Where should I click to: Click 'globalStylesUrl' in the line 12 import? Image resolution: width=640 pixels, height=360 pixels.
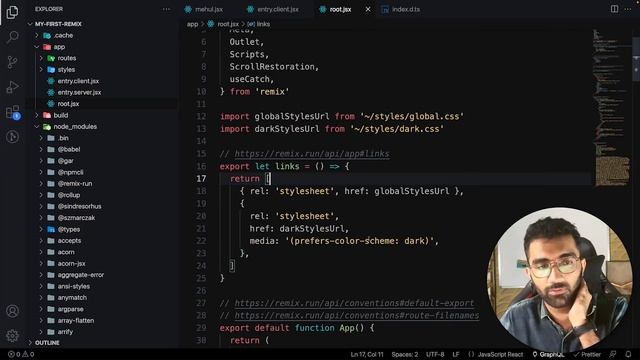[x=291, y=117]
